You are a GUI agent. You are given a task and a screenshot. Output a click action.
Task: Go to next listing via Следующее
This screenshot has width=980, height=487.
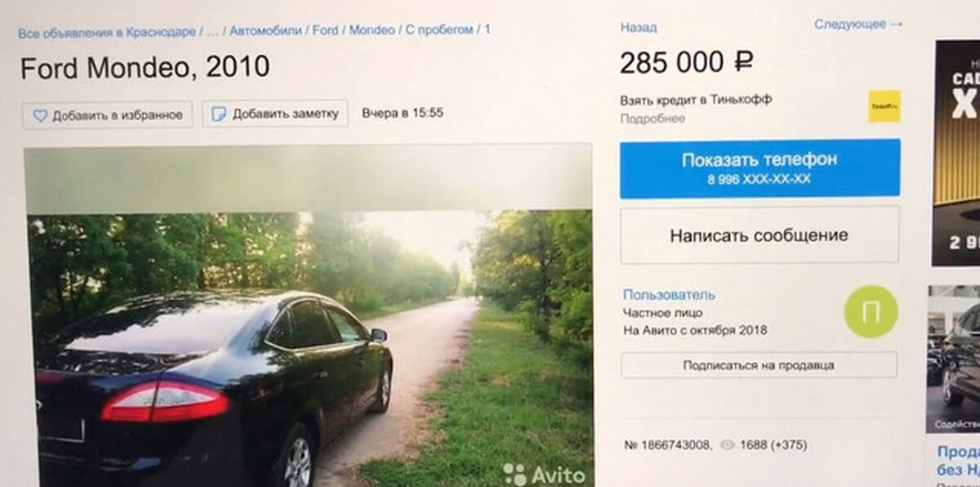858,25
